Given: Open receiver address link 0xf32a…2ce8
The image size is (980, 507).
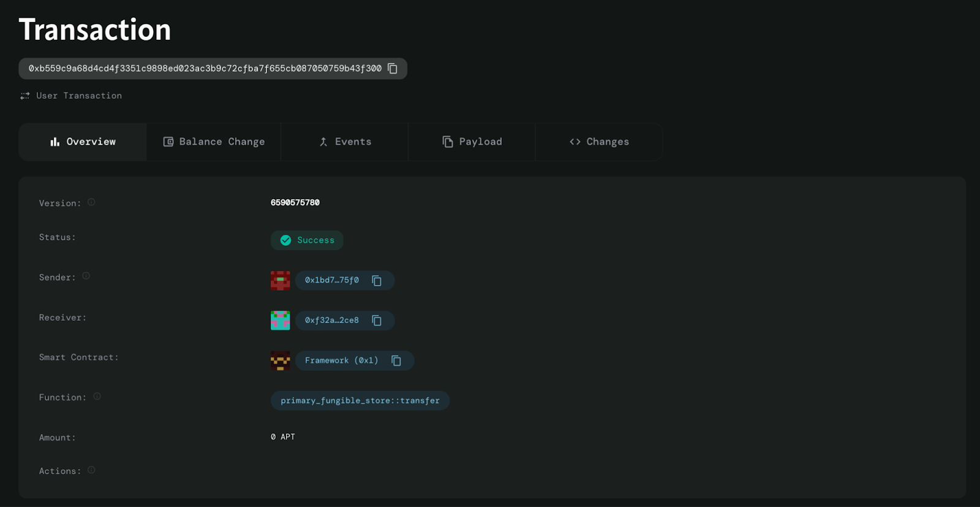Looking at the screenshot, I should [332, 320].
